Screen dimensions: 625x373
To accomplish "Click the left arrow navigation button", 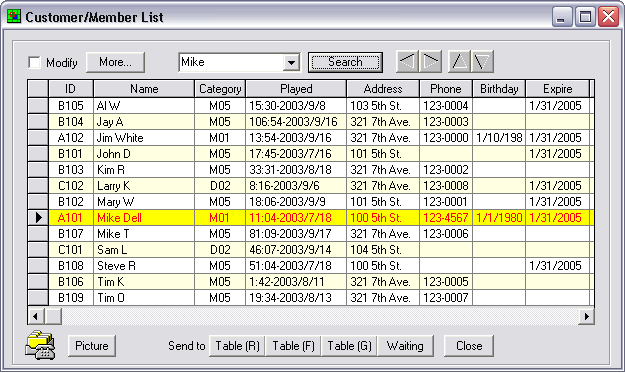I will tap(407, 62).
